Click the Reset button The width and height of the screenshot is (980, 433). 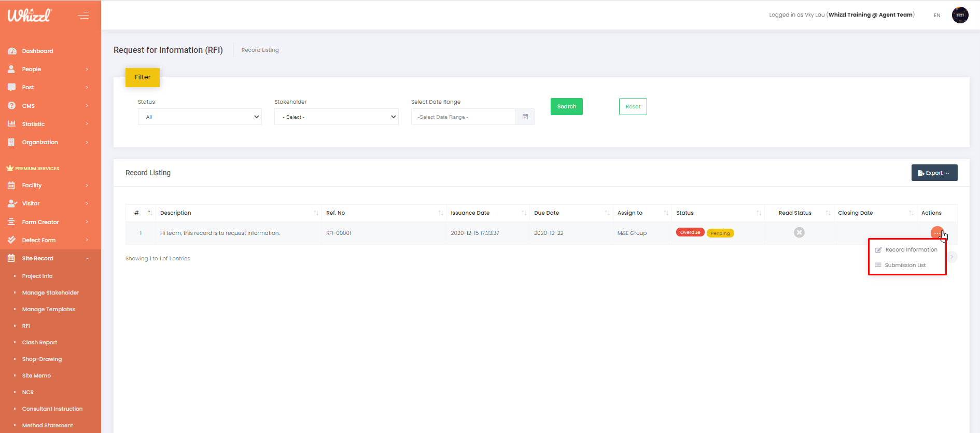pos(633,106)
